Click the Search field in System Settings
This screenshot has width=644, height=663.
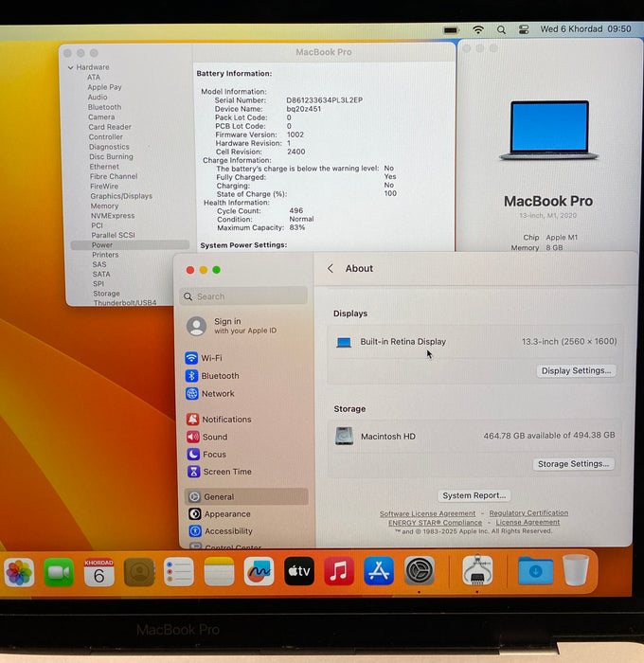pos(243,296)
